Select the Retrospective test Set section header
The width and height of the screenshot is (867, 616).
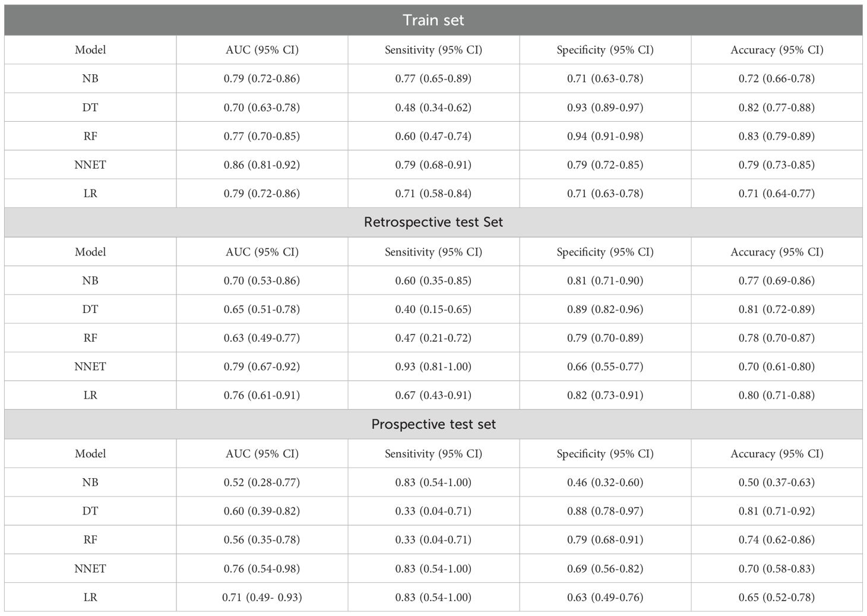[433, 222]
